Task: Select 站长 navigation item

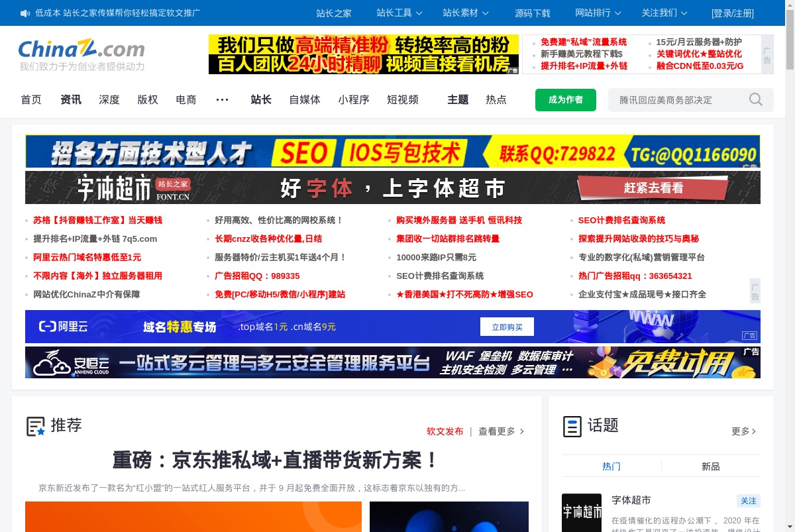Action: (x=261, y=99)
